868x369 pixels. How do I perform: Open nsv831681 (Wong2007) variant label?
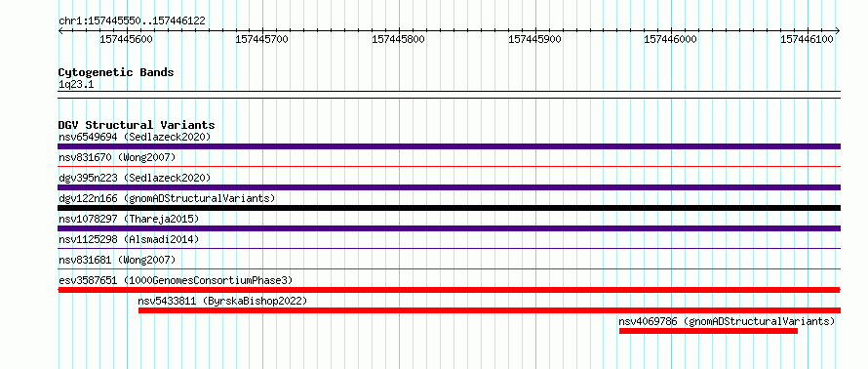coord(117,260)
